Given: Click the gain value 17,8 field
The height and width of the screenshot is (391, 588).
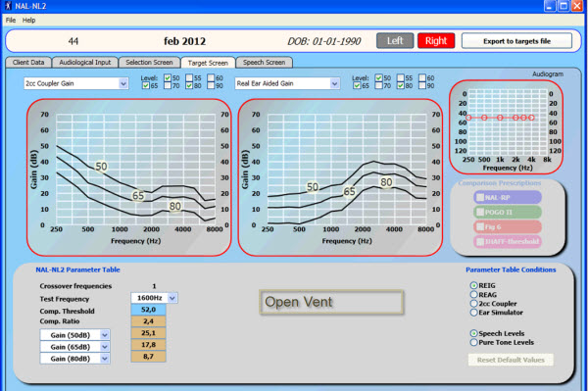Looking at the screenshot, I should tap(148, 345).
